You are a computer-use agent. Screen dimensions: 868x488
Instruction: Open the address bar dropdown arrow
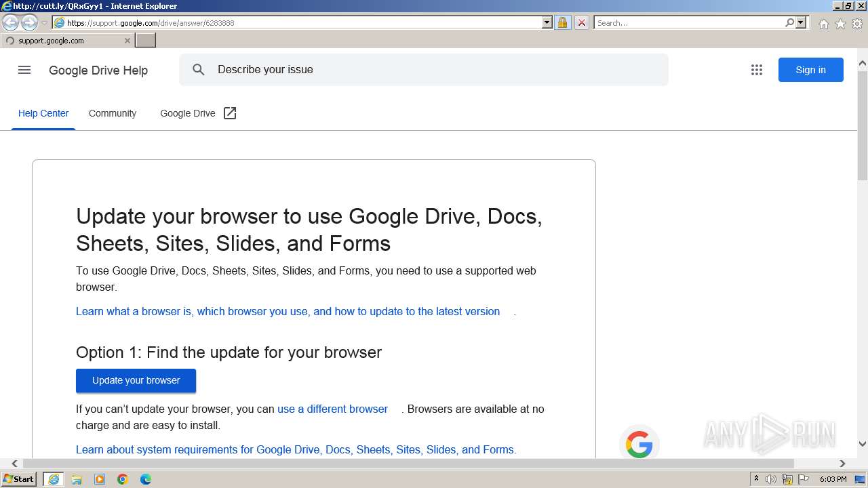coord(547,22)
